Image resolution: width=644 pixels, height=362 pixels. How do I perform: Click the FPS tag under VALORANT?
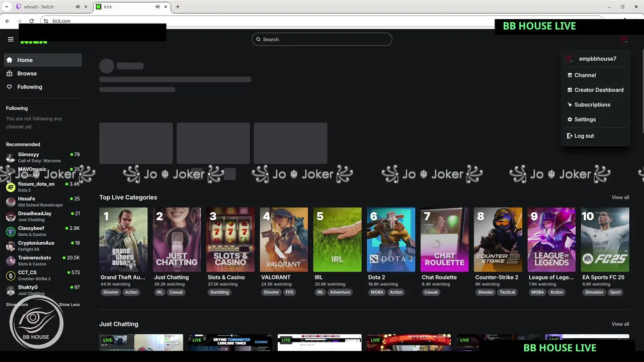point(289,292)
